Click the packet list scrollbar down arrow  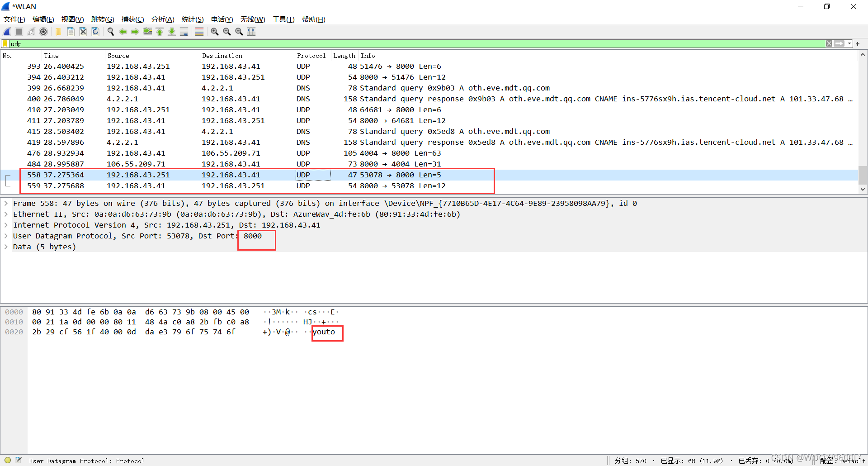click(x=863, y=190)
